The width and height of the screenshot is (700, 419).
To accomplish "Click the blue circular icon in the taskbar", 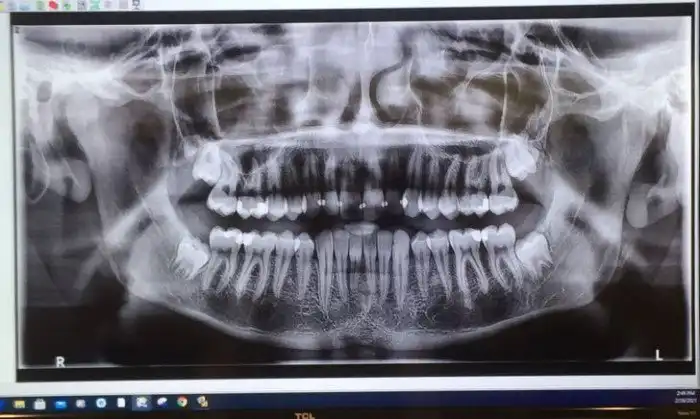I will click(x=101, y=403).
